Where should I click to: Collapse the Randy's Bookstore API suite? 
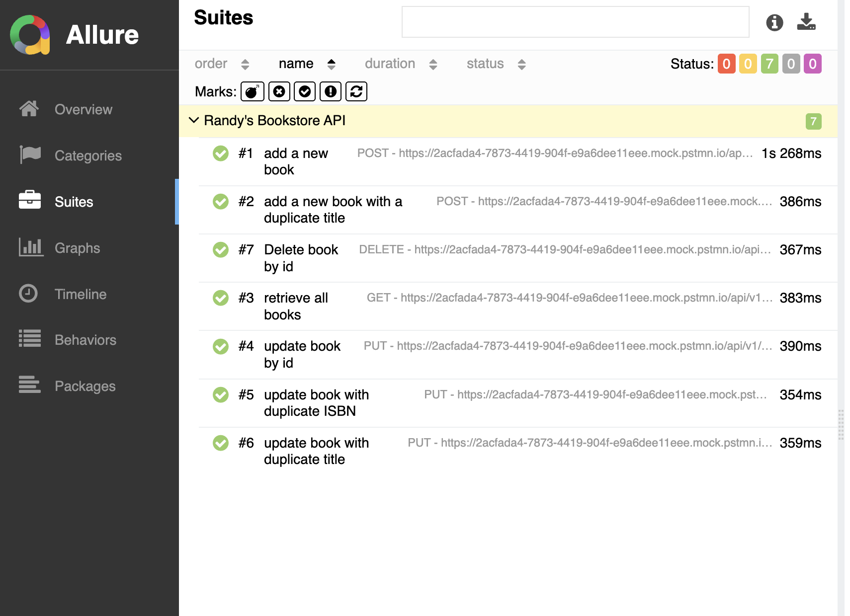tap(194, 120)
